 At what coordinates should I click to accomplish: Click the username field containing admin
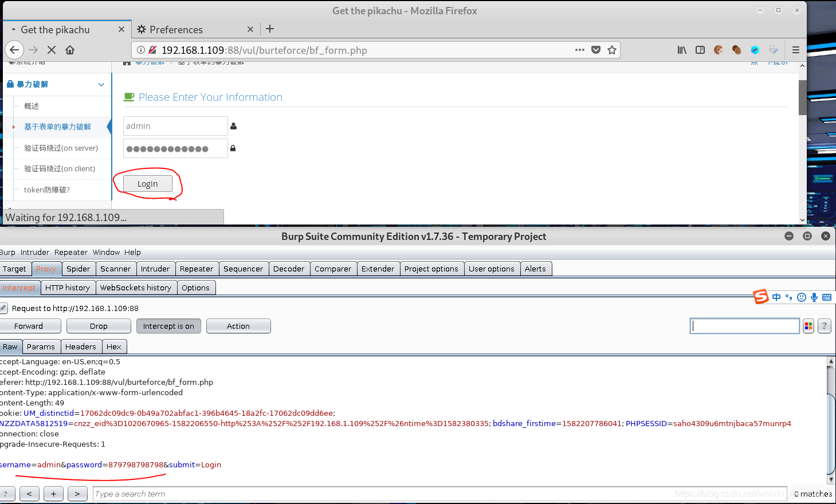[x=175, y=126]
